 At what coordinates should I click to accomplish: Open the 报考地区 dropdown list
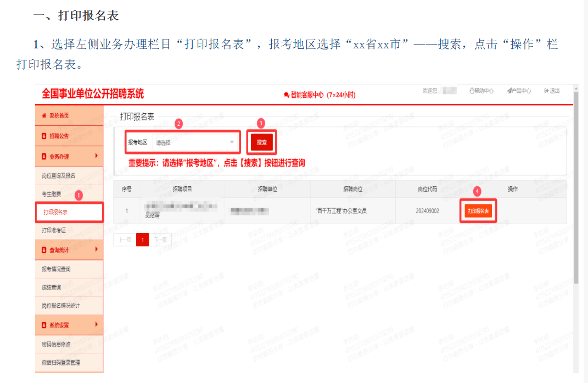pos(195,142)
